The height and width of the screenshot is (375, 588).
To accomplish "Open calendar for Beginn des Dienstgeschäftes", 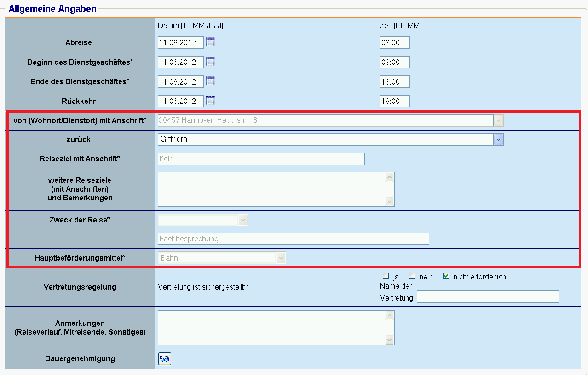I will coord(210,62).
